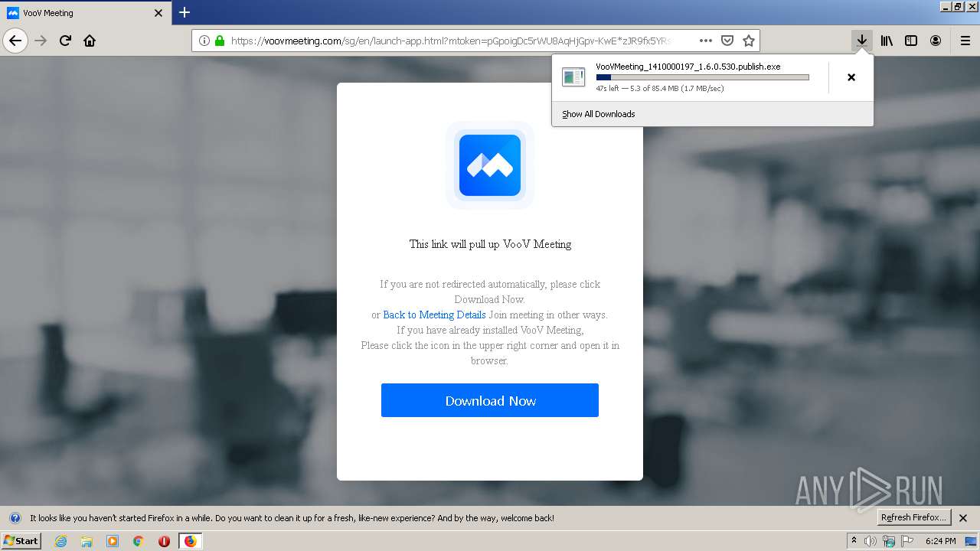Image resolution: width=980 pixels, height=551 pixels.
Task: Click the 'This link will pull up VooV Meeting' text
Action: 490,244
